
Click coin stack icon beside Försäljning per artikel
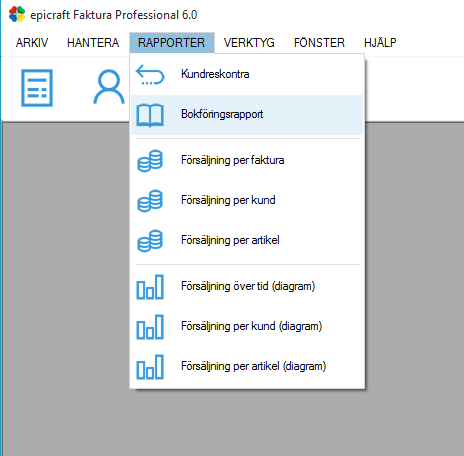click(x=150, y=241)
